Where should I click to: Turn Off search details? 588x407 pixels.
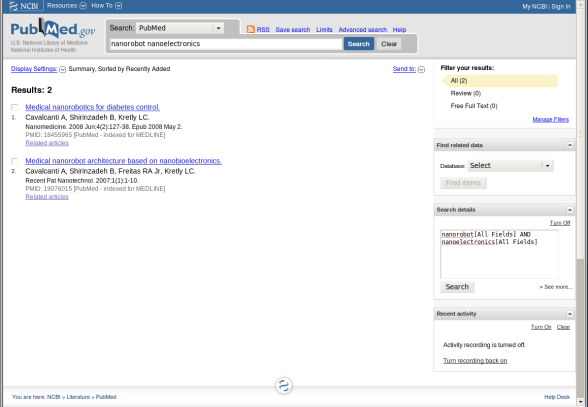point(560,223)
